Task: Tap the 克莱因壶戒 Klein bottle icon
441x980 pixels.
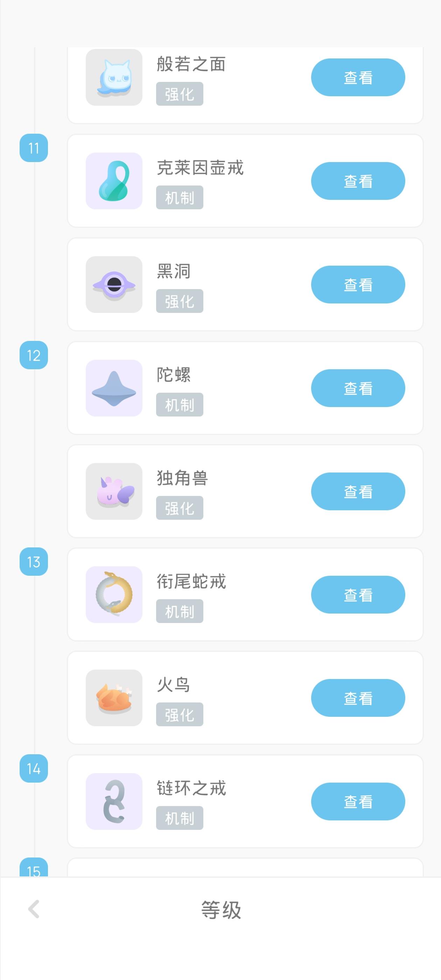Action: 114,181
